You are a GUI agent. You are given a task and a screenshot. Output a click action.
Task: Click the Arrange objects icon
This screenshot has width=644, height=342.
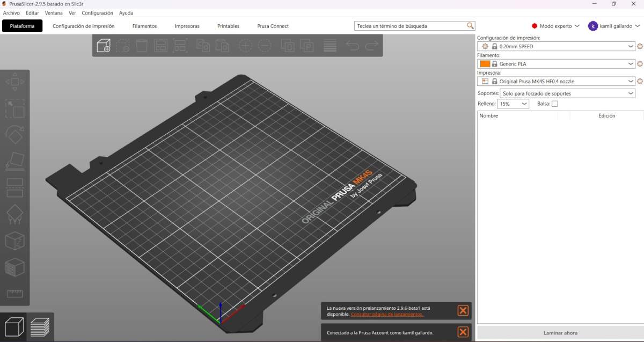coord(160,46)
